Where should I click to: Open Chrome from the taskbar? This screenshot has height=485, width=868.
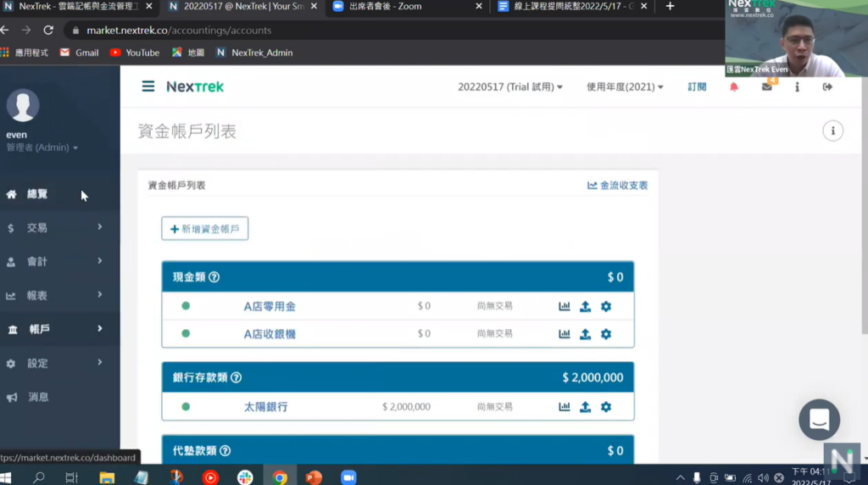click(x=280, y=477)
